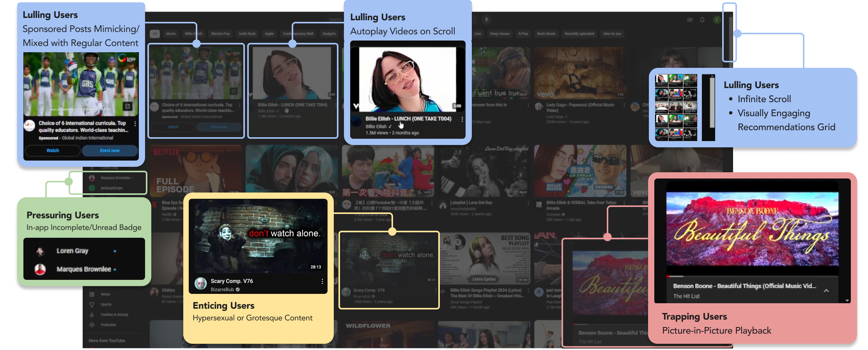Screen dimensions: 868x350
Task: Open the Sports trophy icon in sidebar
Action: [x=92, y=304]
